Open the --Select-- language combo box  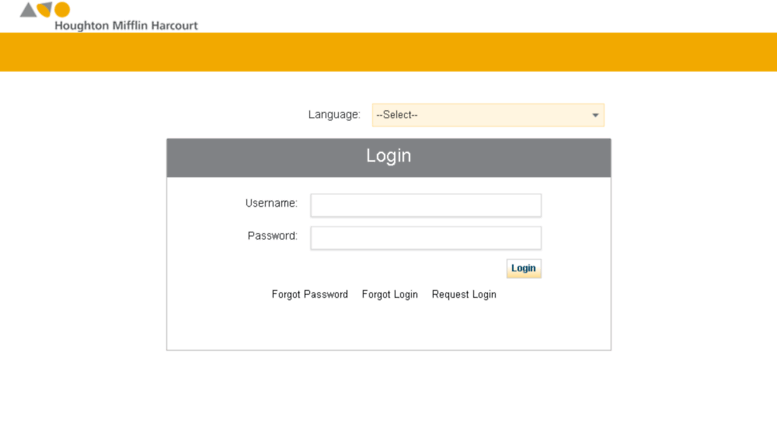[x=488, y=115]
